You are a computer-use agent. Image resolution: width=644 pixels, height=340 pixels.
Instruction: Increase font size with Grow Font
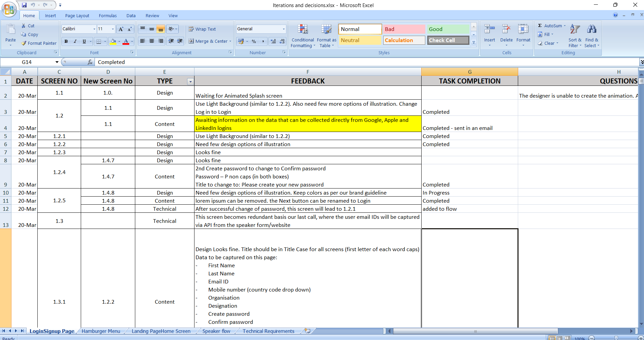tap(121, 29)
